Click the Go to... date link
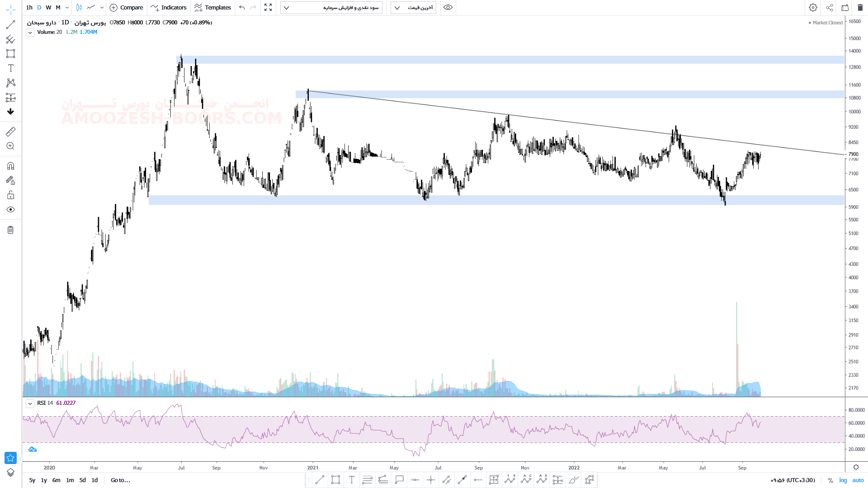This screenshot has width=868, height=488. pos(120,480)
